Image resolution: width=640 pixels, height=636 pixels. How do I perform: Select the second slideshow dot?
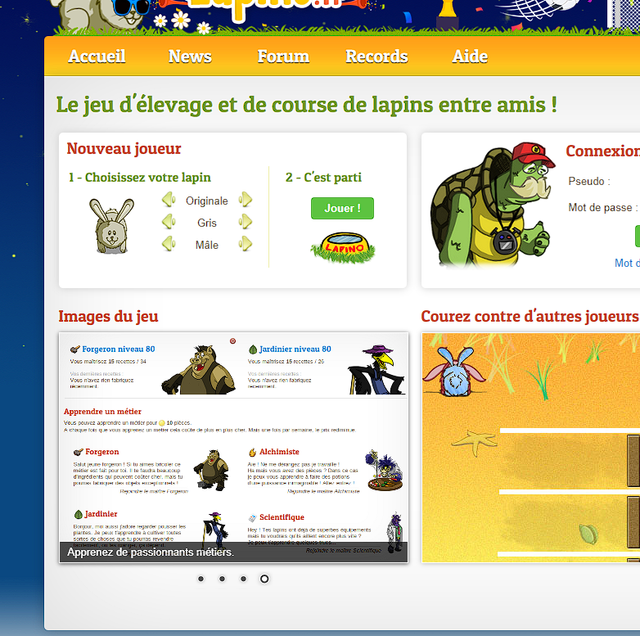point(222,579)
